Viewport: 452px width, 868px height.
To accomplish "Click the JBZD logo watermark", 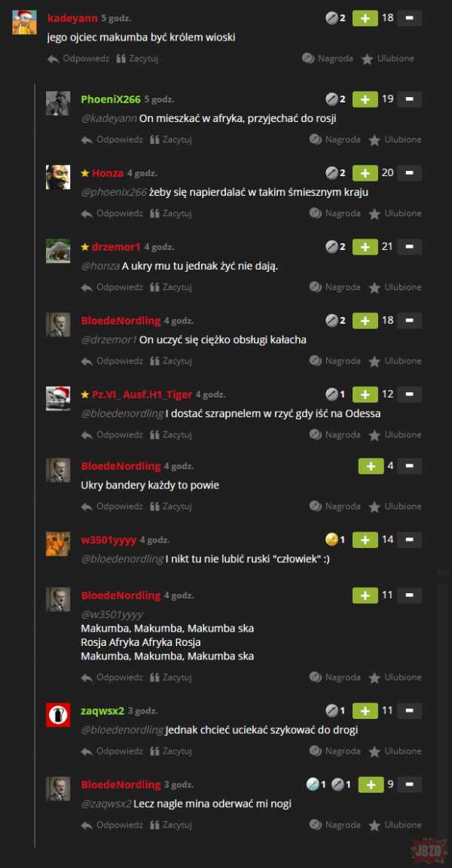I will (x=430, y=850).
